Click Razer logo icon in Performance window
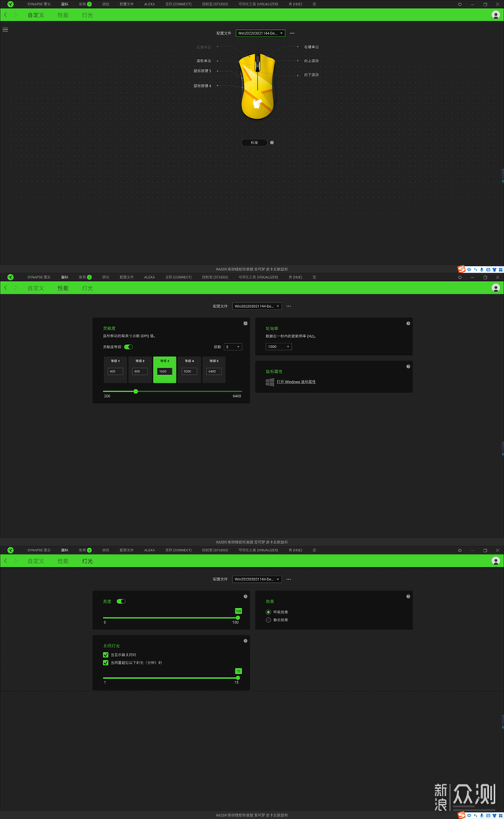Viewport: 504px width, 819px height. tap(10, 277)
